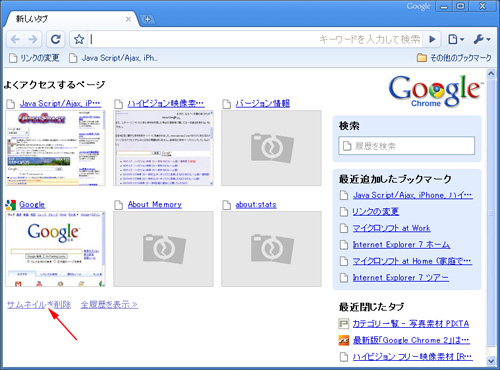The width and height of the screenshot is (500, 370).
Task: Open recent bookmark リンクの変更
Action: (376, 212)
